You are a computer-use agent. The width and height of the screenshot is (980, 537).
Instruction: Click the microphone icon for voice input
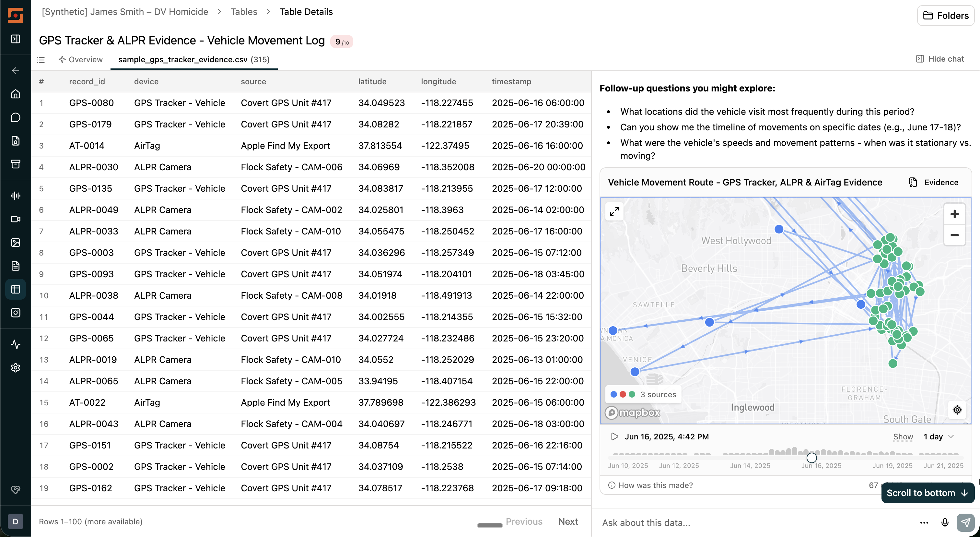point(945,522)
